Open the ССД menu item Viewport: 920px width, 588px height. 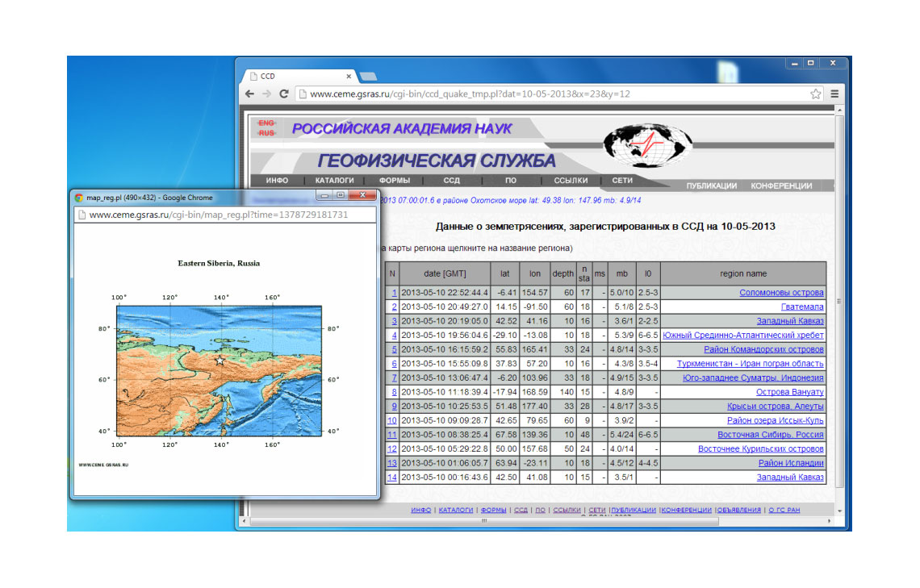pos(451,181)
